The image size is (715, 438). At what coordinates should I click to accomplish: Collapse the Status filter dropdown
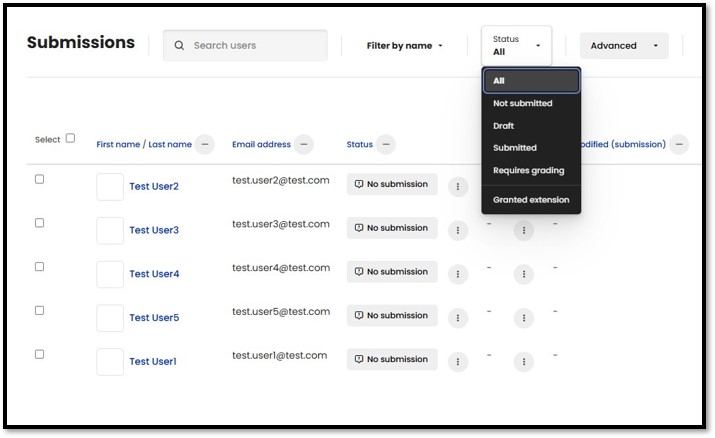tap(516, 45)
